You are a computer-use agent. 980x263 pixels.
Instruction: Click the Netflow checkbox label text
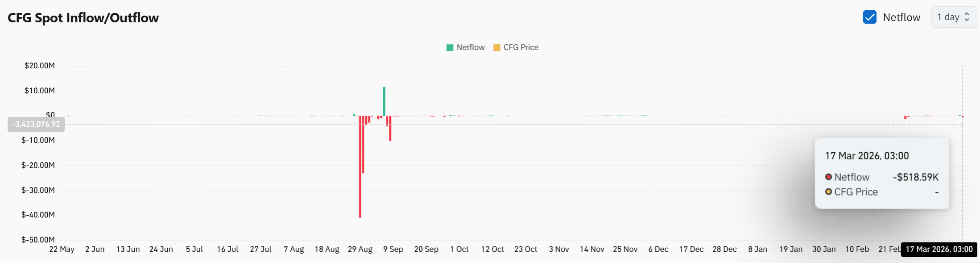[x=901, y=17]
